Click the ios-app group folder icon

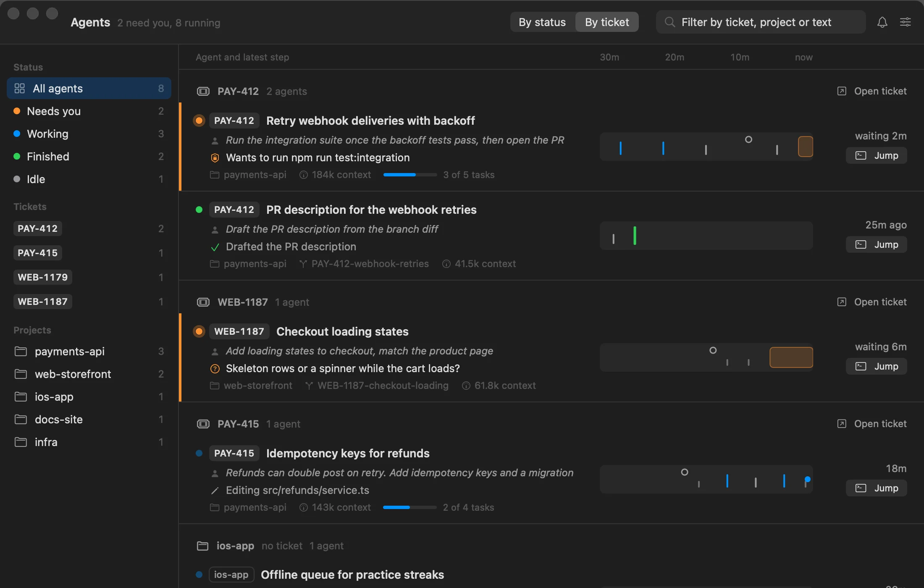203,546
